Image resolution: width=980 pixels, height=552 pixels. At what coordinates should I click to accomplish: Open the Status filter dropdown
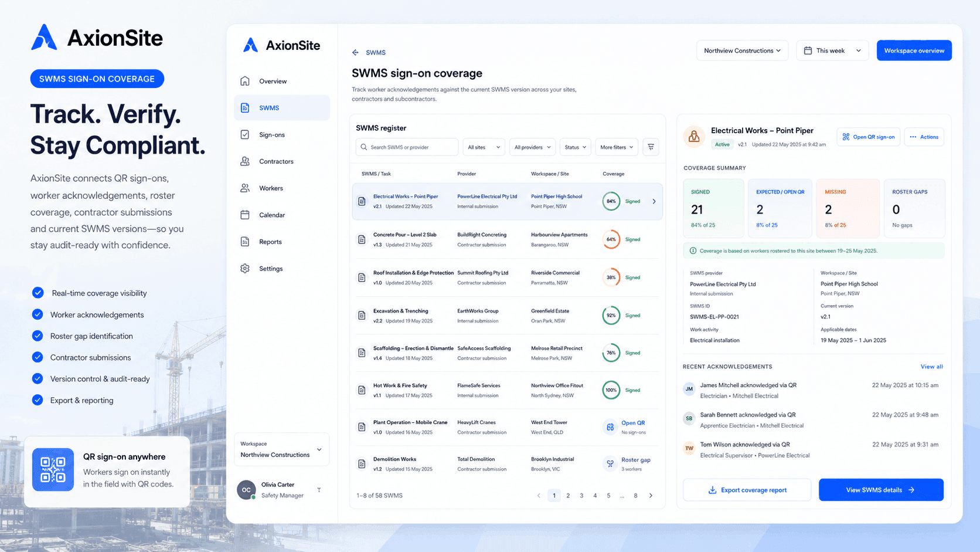[x=575, y=147]
